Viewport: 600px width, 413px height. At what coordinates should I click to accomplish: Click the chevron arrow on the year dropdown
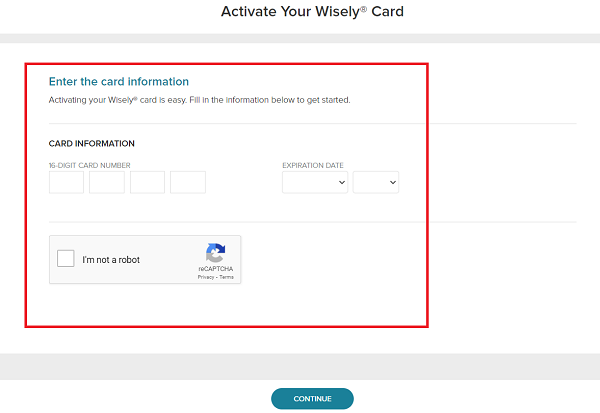click(x=393, y=183)
